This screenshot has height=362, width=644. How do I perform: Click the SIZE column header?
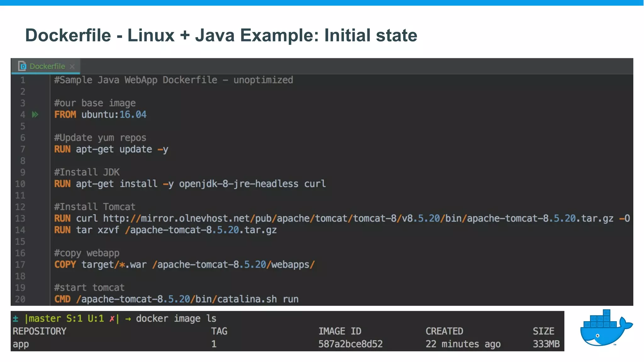[543, 331]
